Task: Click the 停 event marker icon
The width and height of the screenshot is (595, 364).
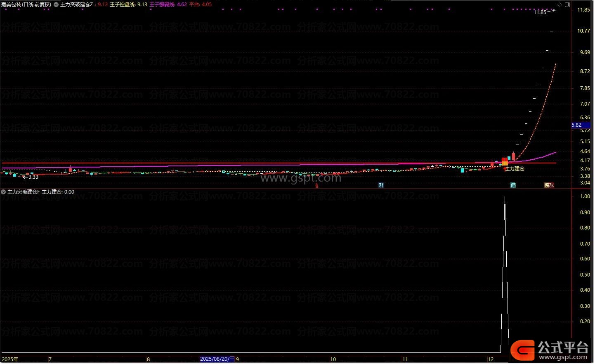Action: point(513,185)
